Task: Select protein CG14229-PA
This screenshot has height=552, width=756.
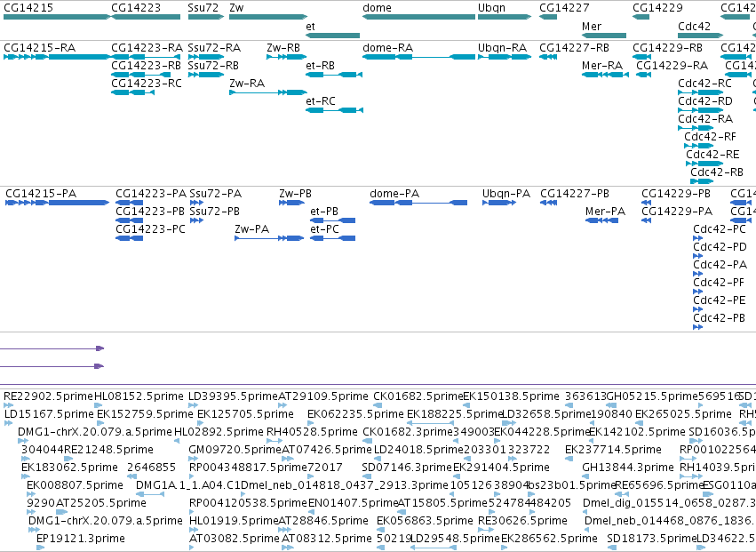Action: click(x=646, y=220)
